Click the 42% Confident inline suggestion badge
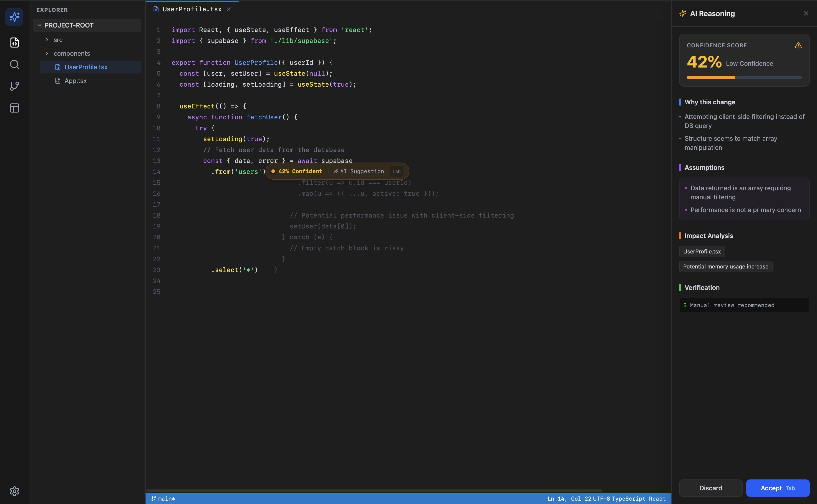Image resolution: width=817 pixels, height=504 pixels. (x=297, y=171)
